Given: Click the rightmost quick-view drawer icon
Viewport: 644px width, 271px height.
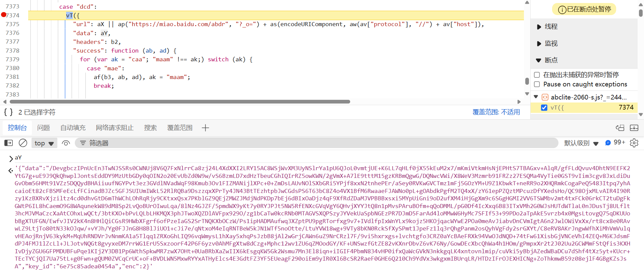Looking at the screenshot, I should pyautogui.click(x=634, y=128).
